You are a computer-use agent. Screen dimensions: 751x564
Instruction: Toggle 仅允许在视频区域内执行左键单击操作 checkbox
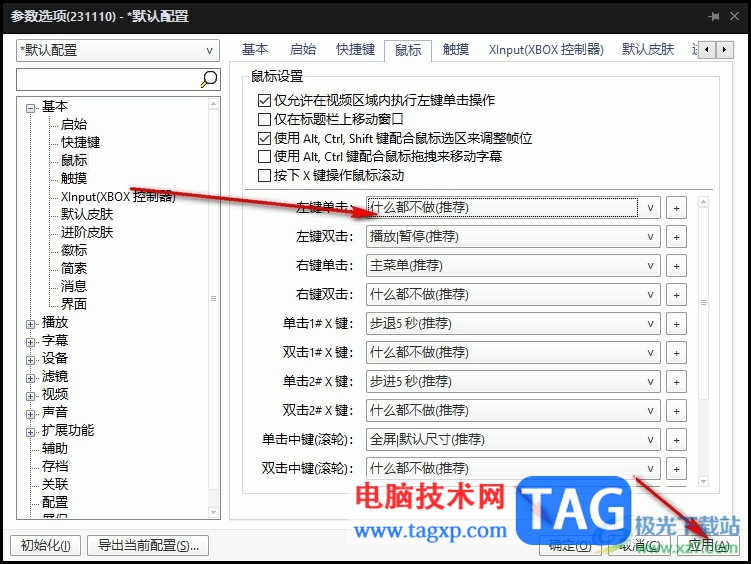pos(264,101)
